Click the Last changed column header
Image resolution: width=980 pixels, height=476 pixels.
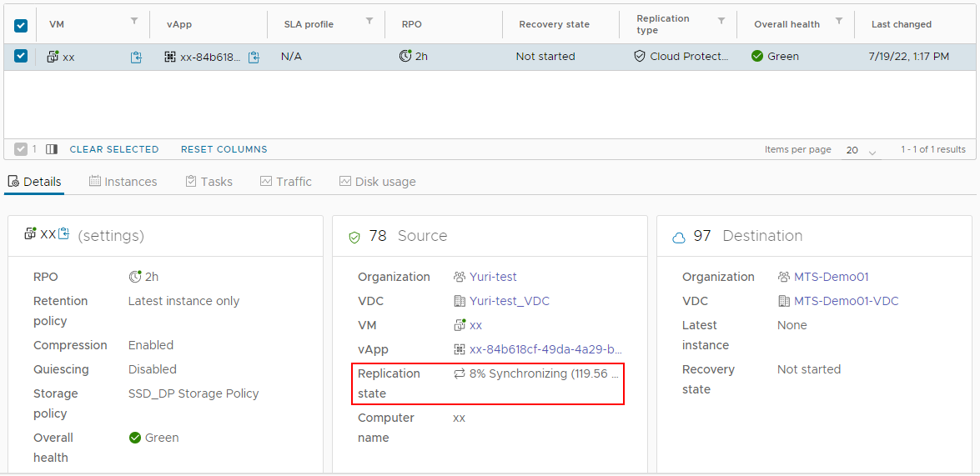(901, 24)
